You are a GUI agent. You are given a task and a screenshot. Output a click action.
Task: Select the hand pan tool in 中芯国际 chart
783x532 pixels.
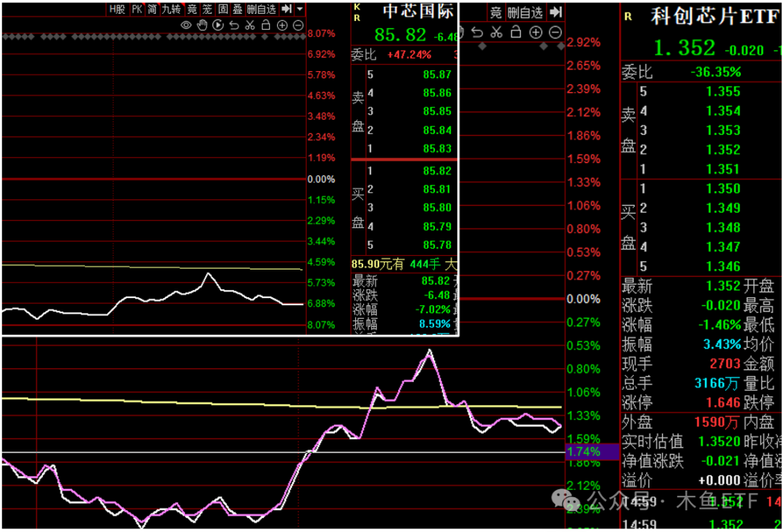(202, 25)
